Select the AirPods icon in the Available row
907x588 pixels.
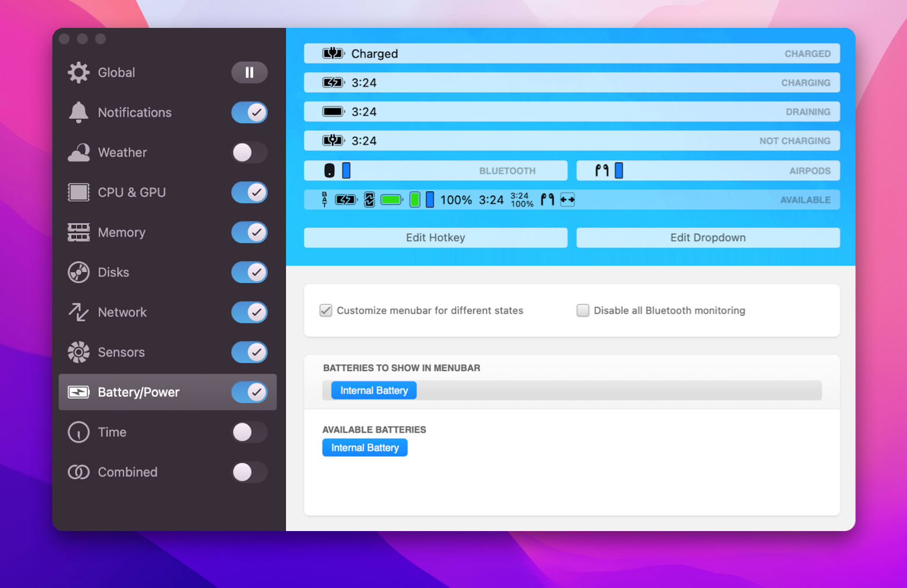click(x=547, y=199)
